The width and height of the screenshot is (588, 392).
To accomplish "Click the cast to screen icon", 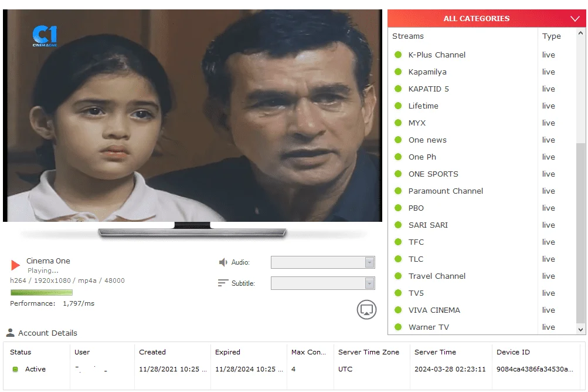I will (x=366, y=310).
